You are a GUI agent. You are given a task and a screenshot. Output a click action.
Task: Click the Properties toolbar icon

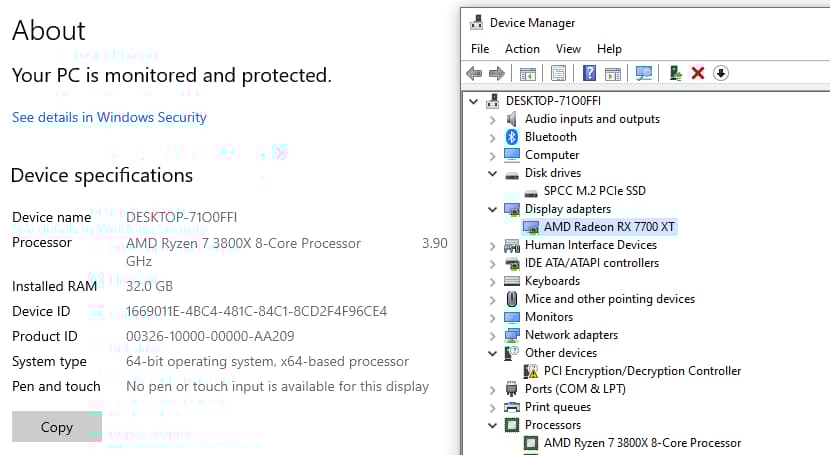558,73
